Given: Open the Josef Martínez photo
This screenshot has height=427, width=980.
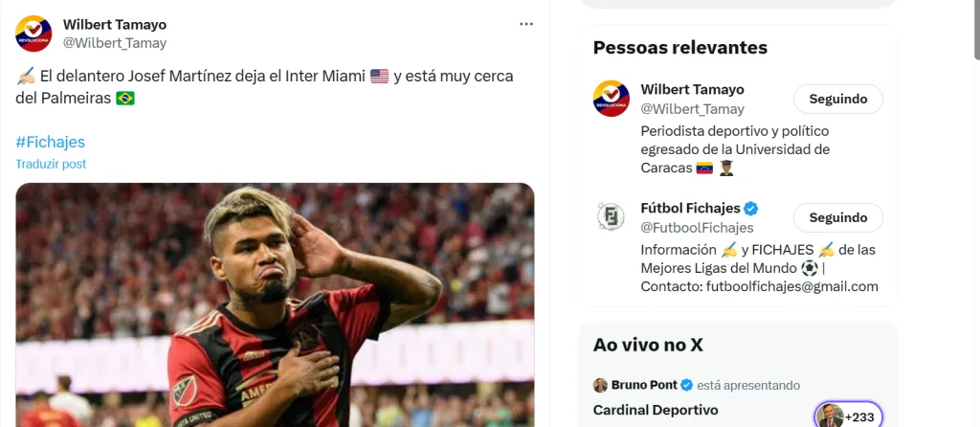Looking at the screenshot, I should pyautogui.click(x=275, y=304).
